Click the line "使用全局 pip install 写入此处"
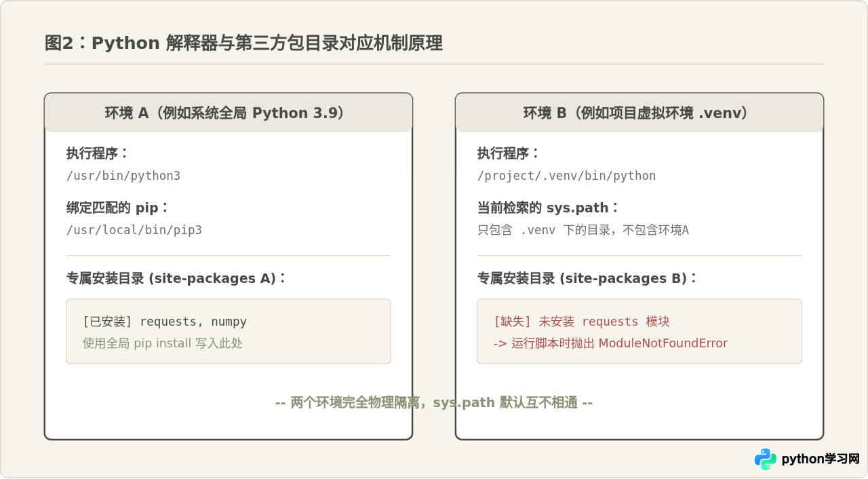Image resolution: width=868 pixels, height=479 pixels. point(163,343)
